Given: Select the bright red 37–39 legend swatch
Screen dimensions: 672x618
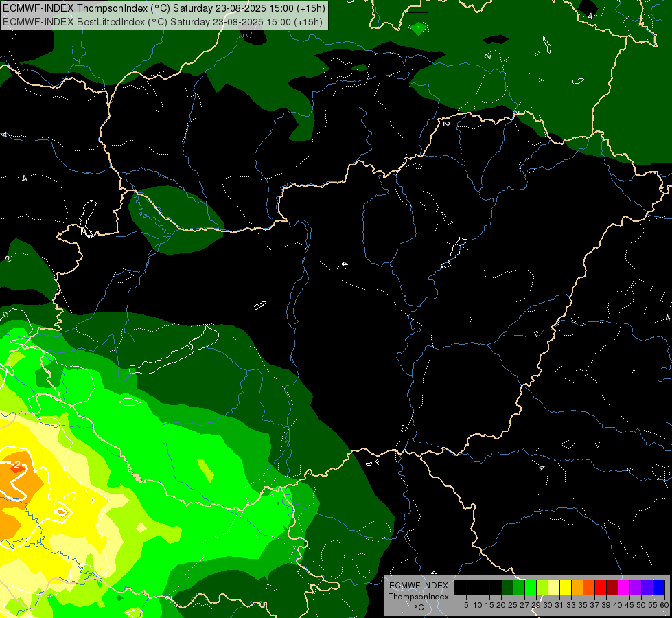Looking at the screenshot, I should click(x=601, y=587).
